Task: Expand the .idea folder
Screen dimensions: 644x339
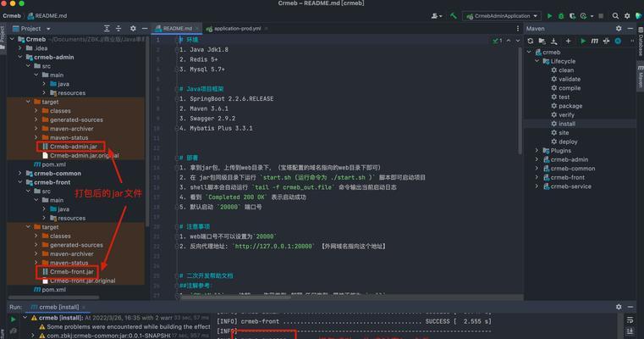Action: [x=19, y=48]
